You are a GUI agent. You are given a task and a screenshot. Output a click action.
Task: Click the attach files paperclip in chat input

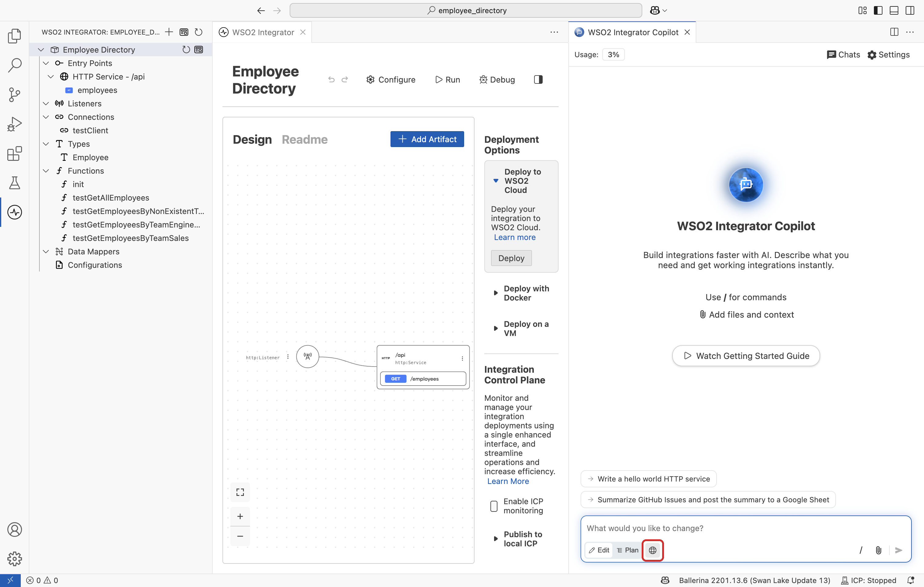(878, 550)
